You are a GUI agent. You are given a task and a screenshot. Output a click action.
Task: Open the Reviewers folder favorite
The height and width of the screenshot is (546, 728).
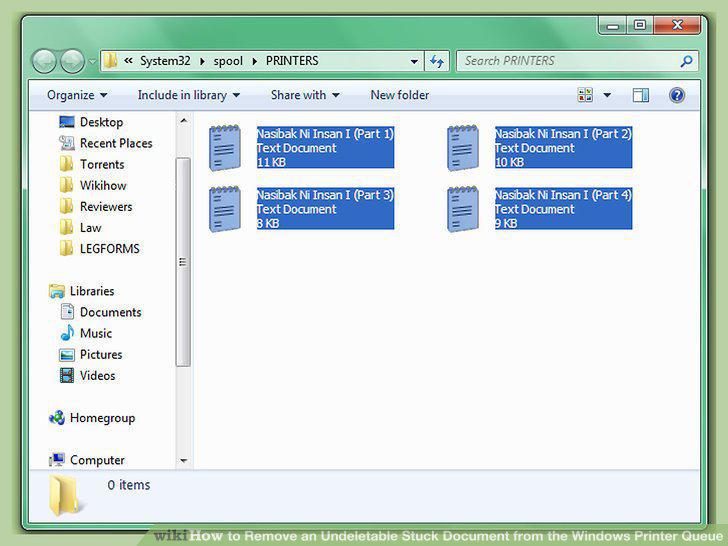[x=106, y=207]
